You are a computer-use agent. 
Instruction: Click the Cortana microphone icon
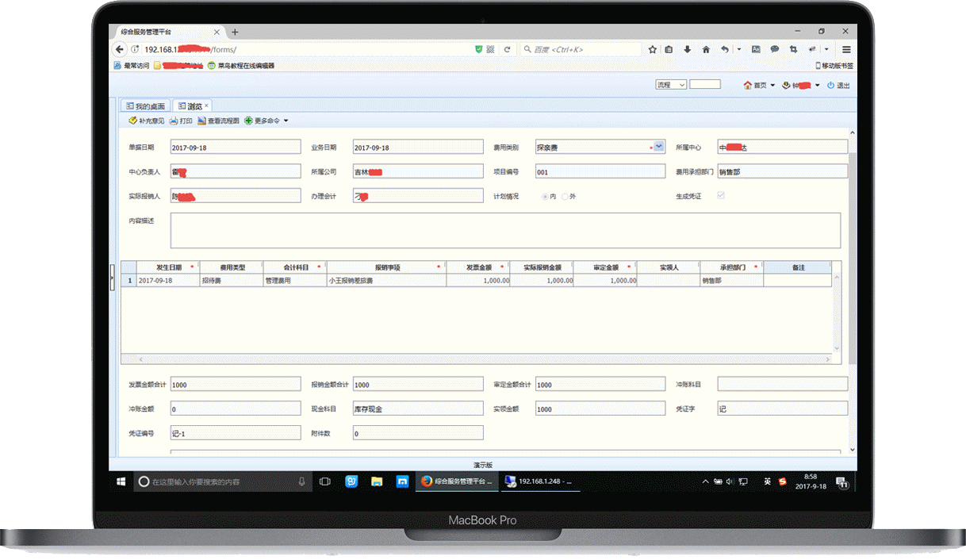click(x=302, y=481)
